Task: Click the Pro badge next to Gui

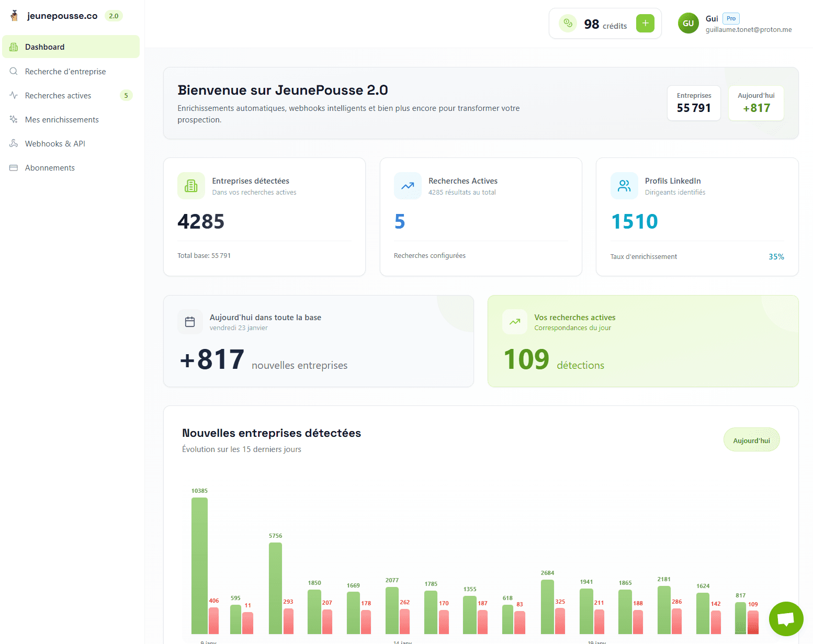Action: click(731, 18)
